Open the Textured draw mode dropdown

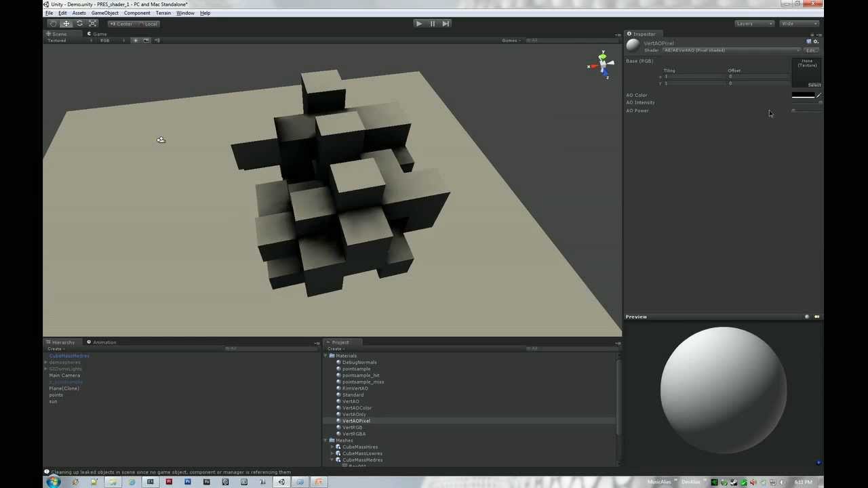71,41
